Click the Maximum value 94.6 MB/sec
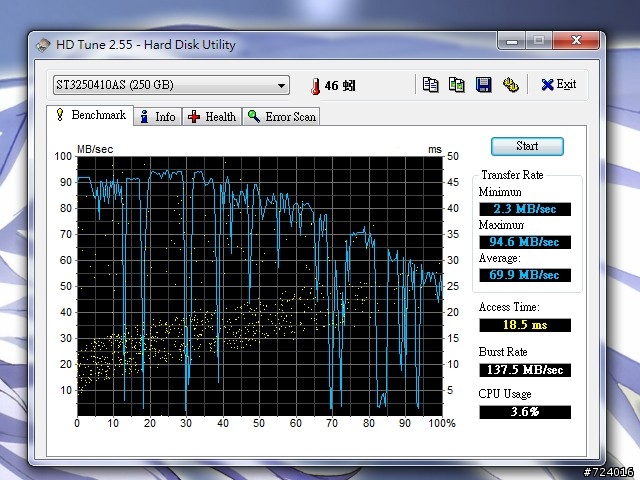Screen dimensions: 640x480 coord(525,242)
